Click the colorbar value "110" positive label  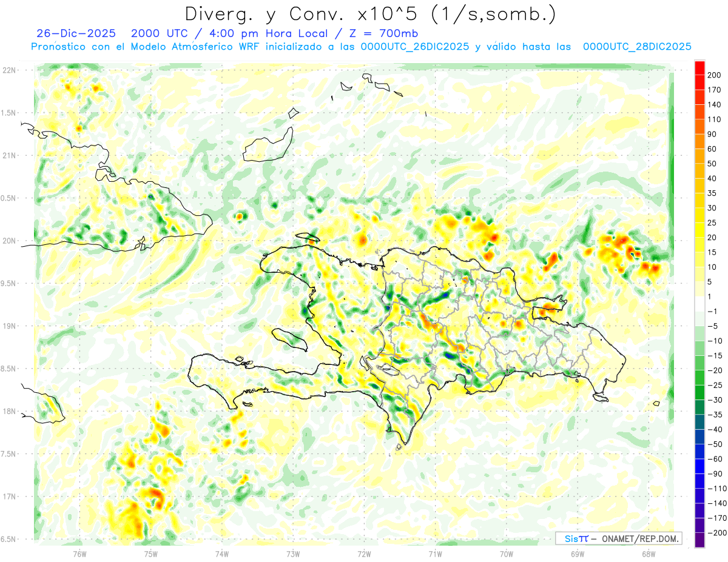714,119
